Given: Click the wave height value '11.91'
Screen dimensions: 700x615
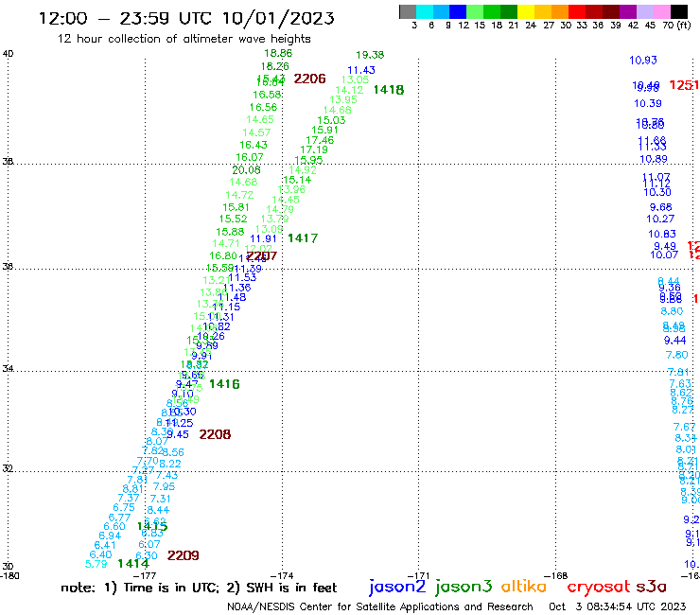Looking at the screenshot, I should tap(263, 239).
